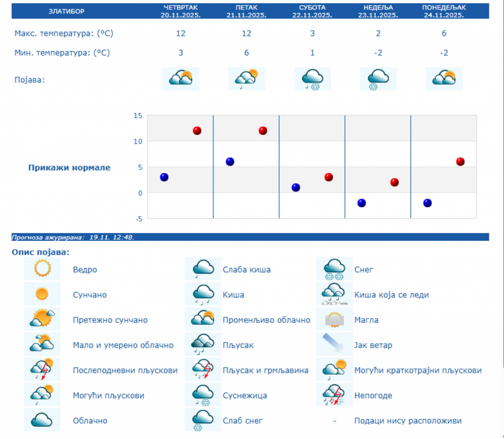Click the blue min temperature dot for Sunday
The image size is (504, 439).
point(362,203)
